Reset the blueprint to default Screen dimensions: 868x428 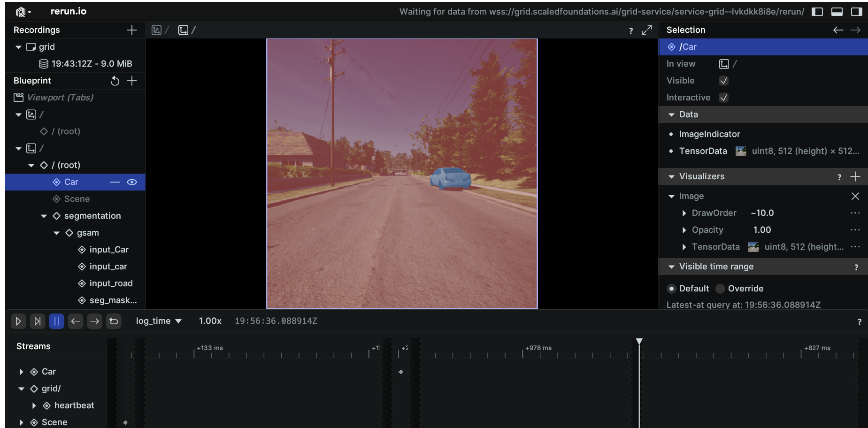115,81
